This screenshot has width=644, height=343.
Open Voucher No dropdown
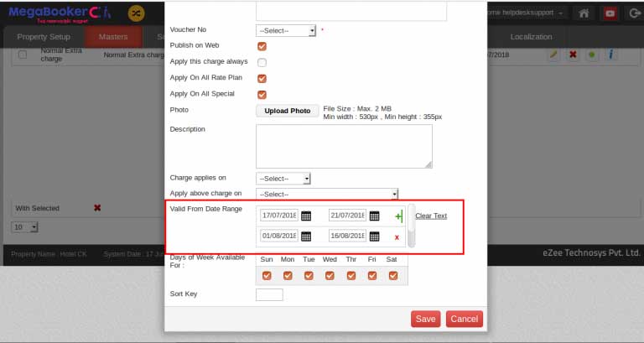click(x=286, y=30)
